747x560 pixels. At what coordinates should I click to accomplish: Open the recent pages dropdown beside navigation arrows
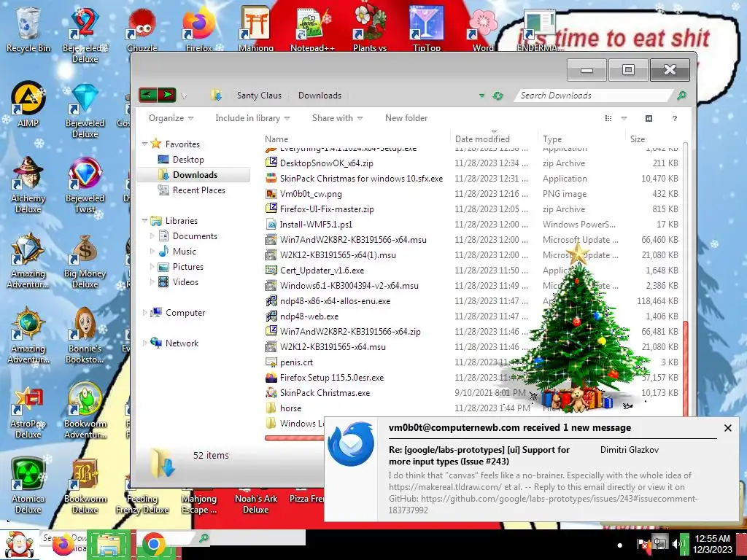click(184, 96)
